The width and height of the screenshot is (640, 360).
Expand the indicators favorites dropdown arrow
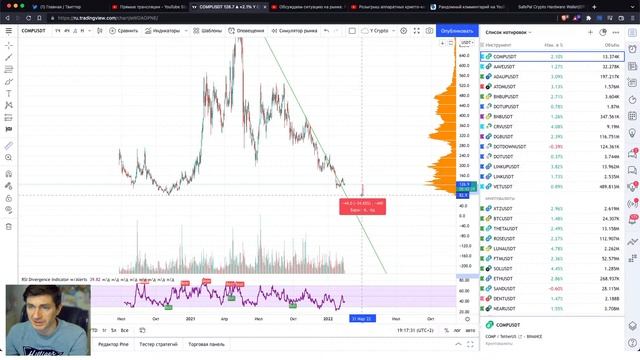pyautogui.click(x=186, y=31)
